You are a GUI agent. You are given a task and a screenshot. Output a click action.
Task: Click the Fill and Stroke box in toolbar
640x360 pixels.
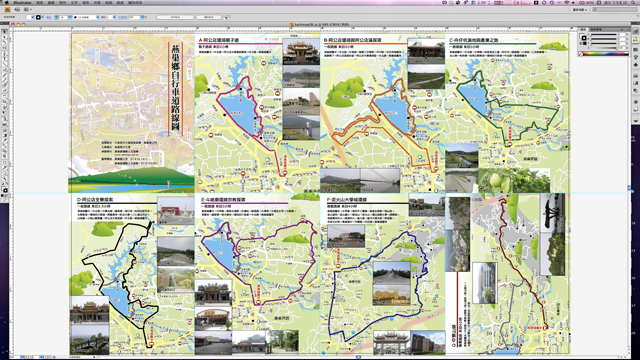pyautogui.click(x=4, y=189)
